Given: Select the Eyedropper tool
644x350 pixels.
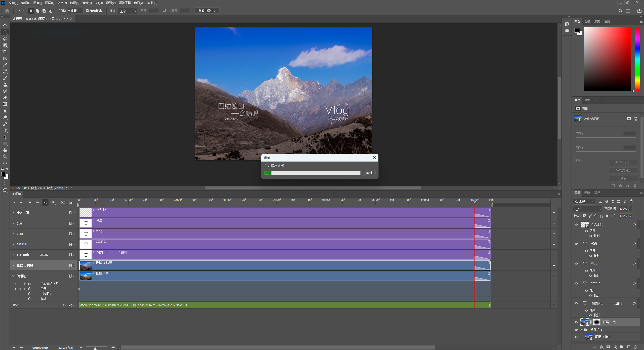Looking at the screenshot, I should point(5,65).
